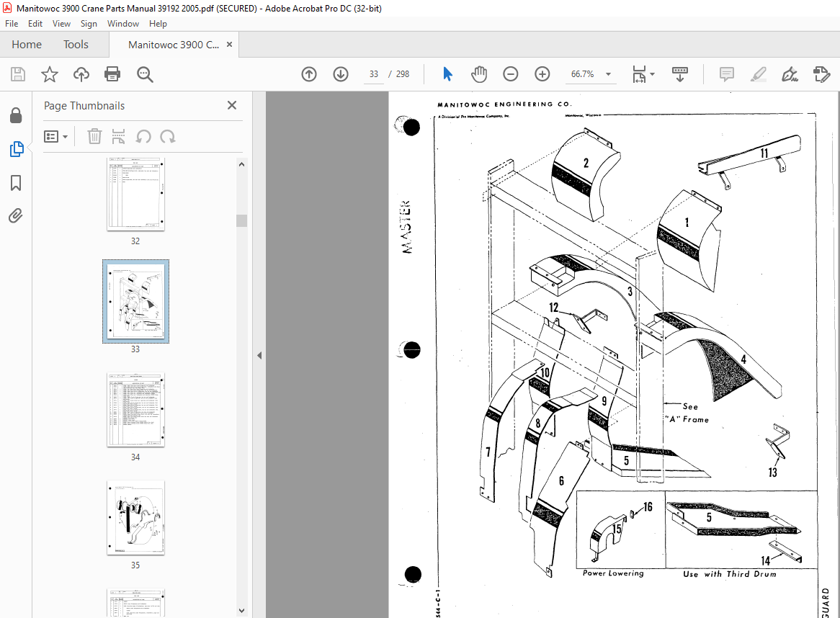This screenshot has height=618, width=840.
Task: Click the stamp/send tool icon in the toolbar
Action: [x=821, y=74]
